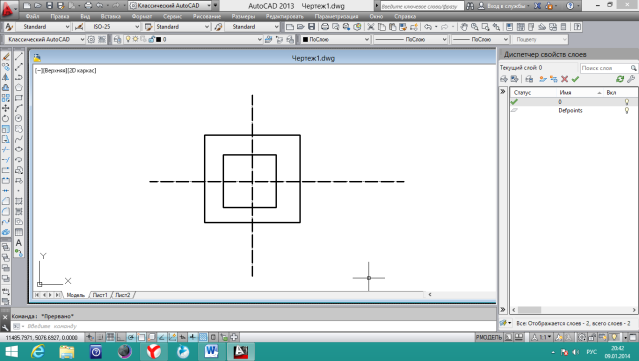Select the Move tool in Modify toolbar
Screen dimensions: 639x361
(6, 108)
